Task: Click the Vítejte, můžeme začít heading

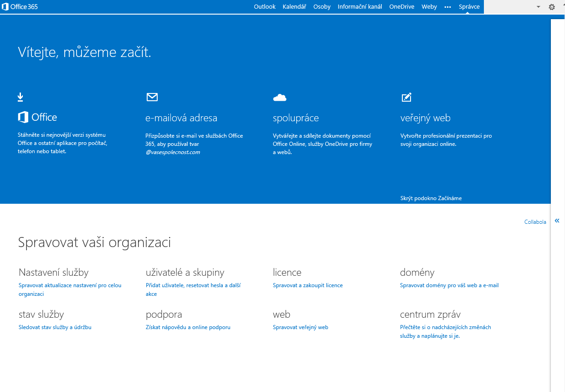Action: (85, 52)
